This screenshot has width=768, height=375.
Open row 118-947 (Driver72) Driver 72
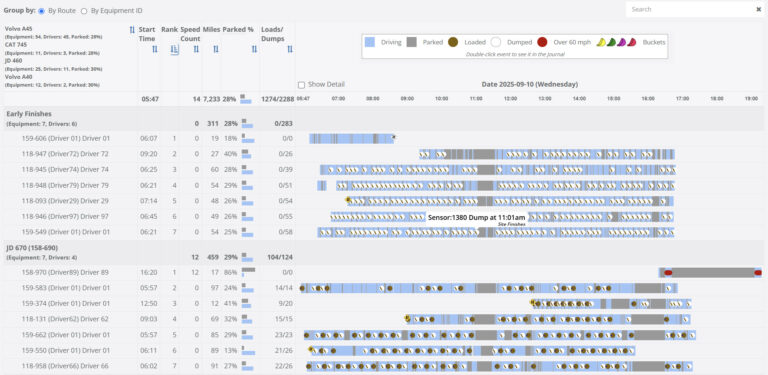coord(65,154)
